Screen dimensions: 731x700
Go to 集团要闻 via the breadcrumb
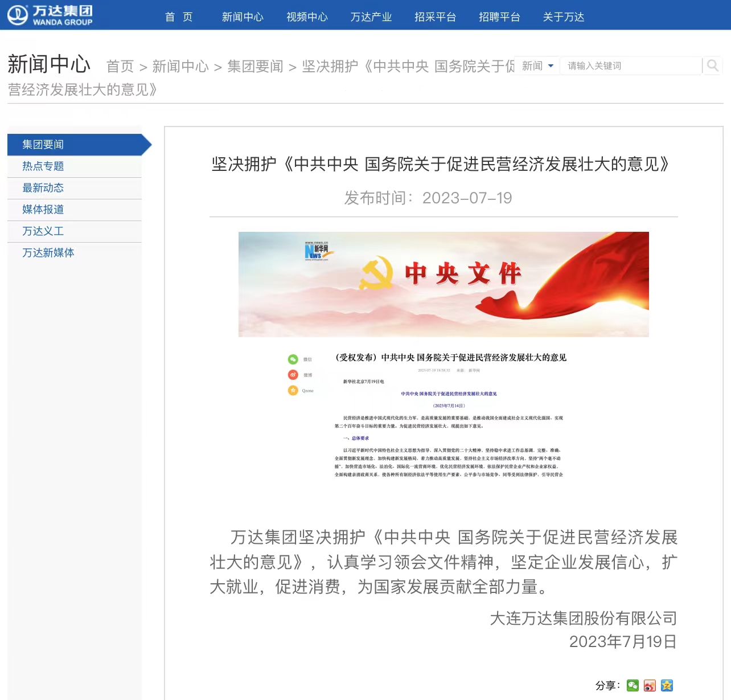[x=255, y=67]
